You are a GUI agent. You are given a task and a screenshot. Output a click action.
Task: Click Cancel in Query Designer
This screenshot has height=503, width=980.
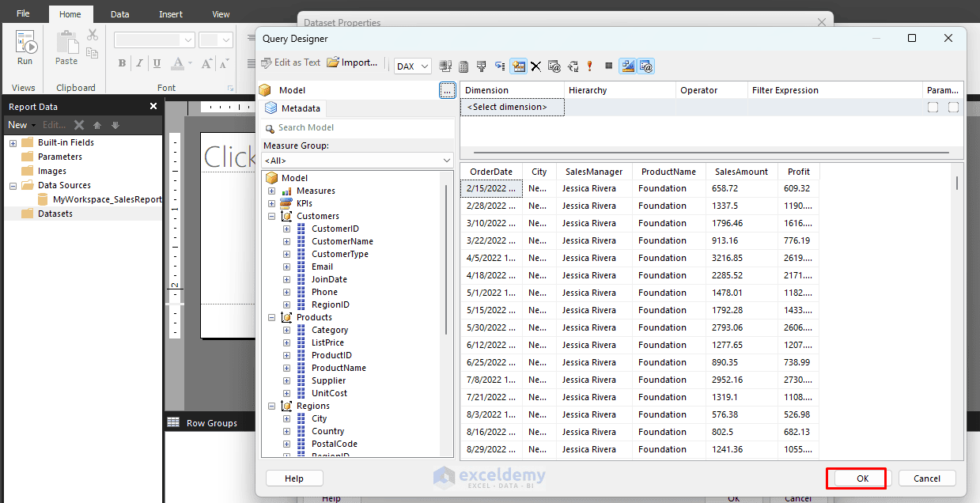click(927, 478)
